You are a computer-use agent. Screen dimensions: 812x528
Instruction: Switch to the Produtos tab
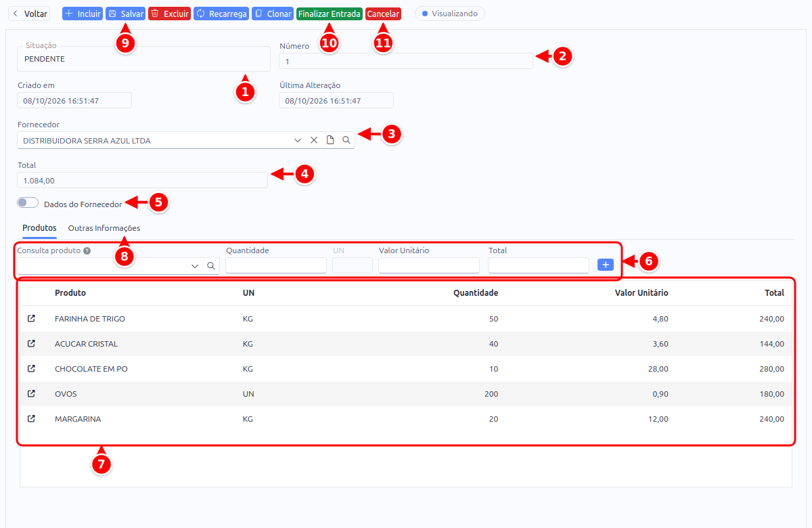[39, 228]
